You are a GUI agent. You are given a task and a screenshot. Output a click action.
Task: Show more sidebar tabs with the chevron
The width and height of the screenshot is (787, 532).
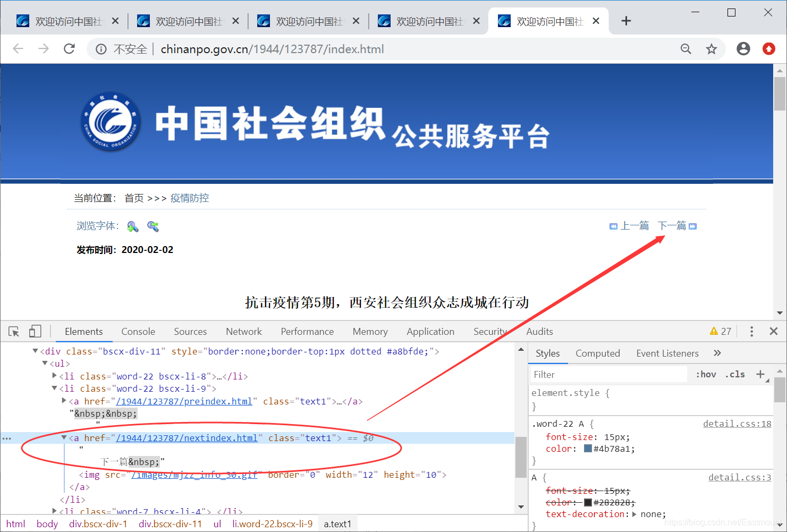tap(717, 353)
